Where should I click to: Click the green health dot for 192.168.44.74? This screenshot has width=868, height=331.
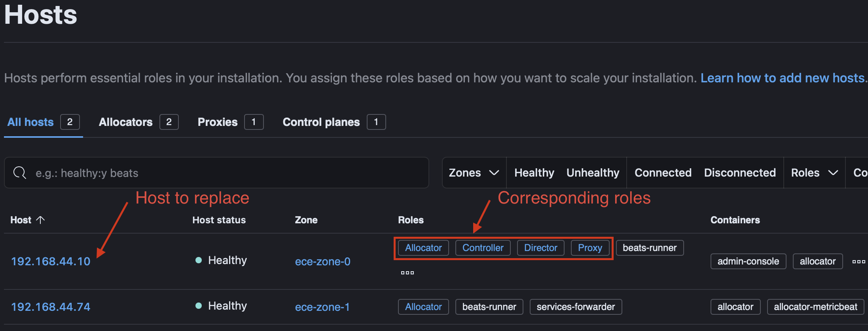click(198, 305)
